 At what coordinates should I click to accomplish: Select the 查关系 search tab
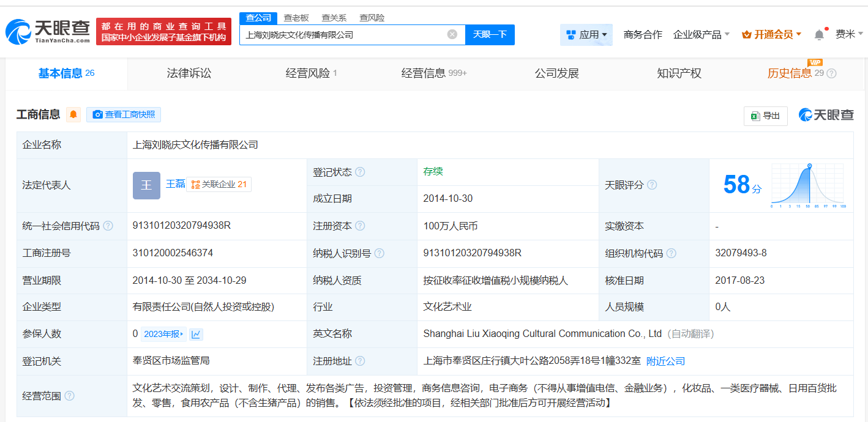(334, 18)
